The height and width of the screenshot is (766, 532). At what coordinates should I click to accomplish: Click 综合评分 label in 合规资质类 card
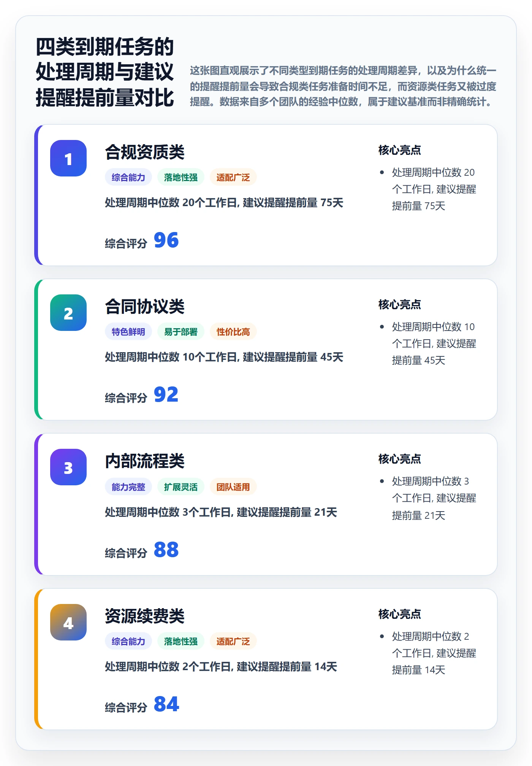click(x=126, y=243)
